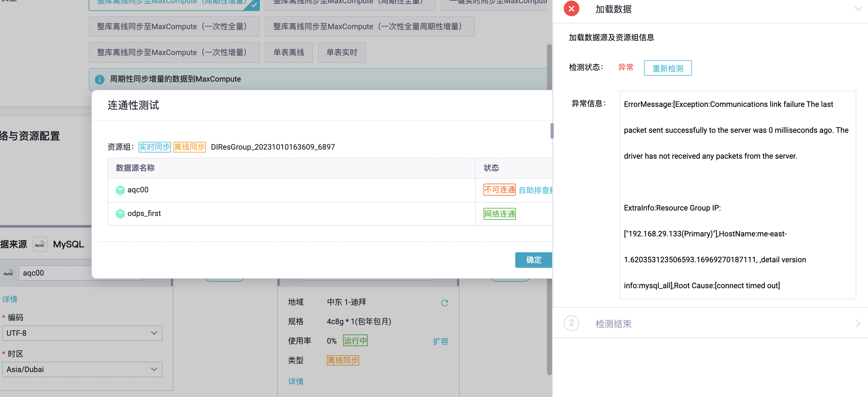Click the dialog's vertical scrollbar thumb
Screen dimensions: 868x397
click(552, 131)
